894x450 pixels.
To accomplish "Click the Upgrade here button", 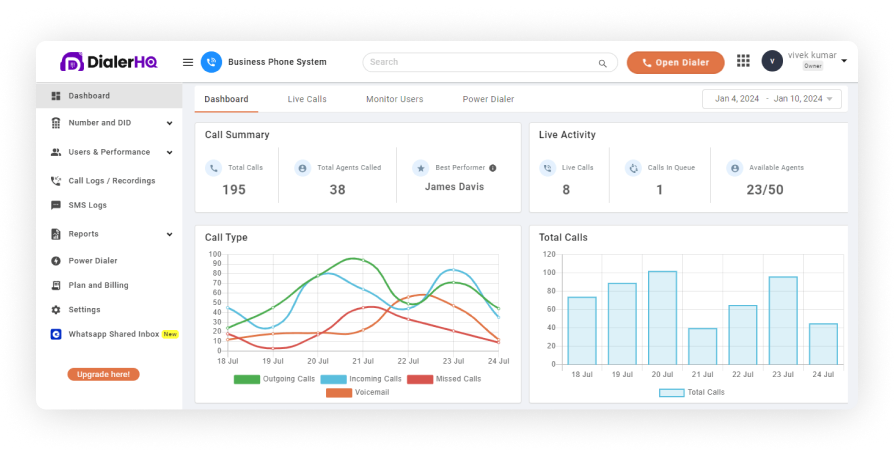I will click(103, 374).
